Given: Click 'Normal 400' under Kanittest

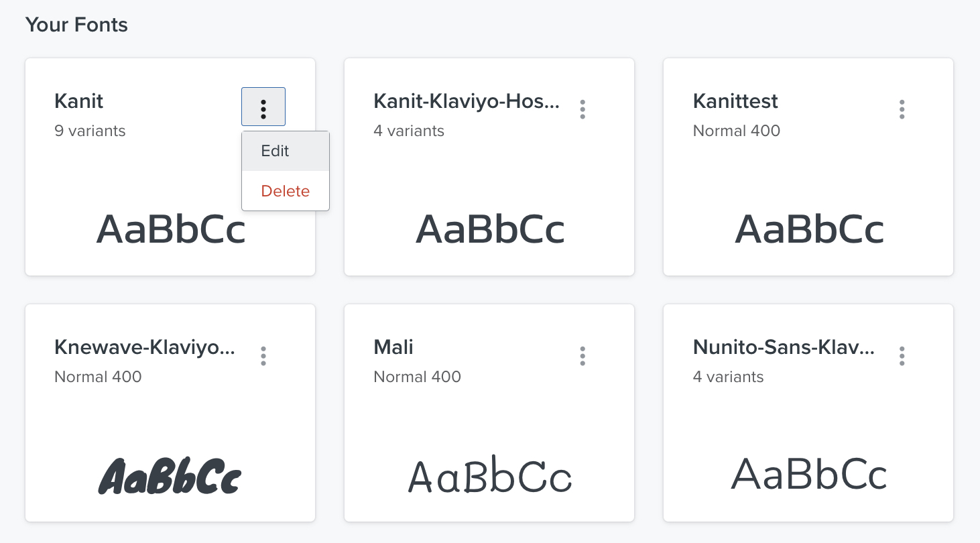Looking at the screenshot, I should [x=736, y=131].
